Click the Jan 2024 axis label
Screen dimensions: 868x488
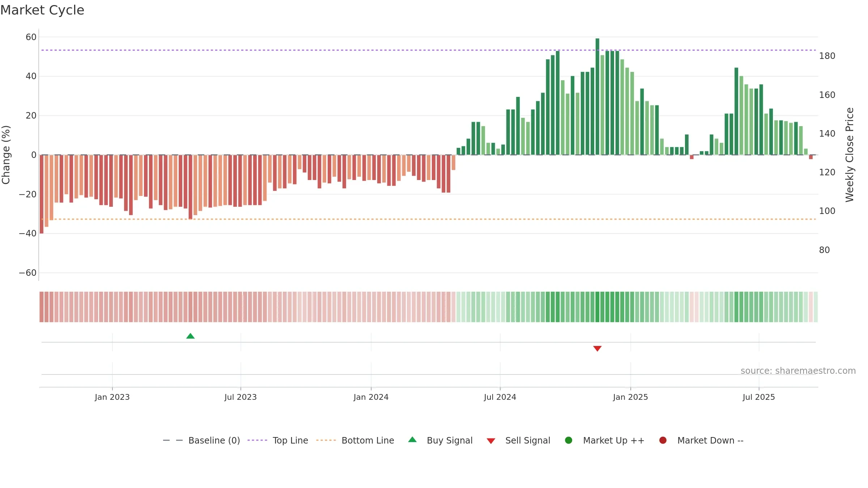pyautogui.click(x=371, y=397)
